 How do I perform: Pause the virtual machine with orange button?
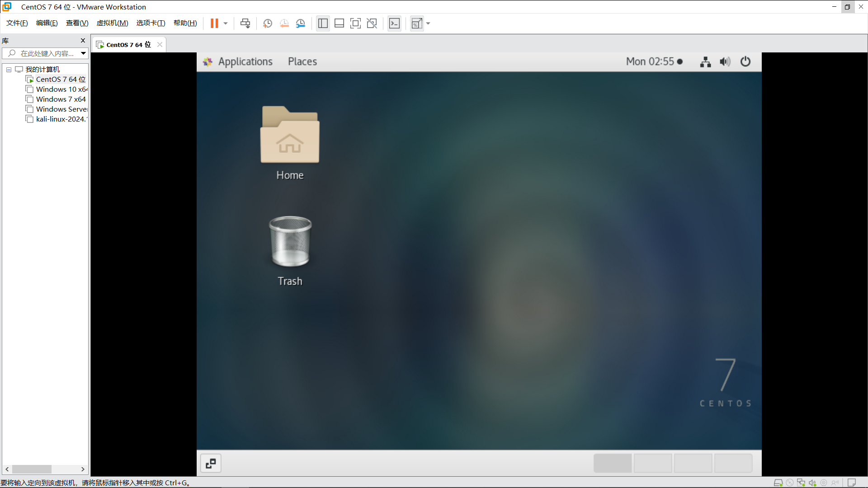[214, 23]
